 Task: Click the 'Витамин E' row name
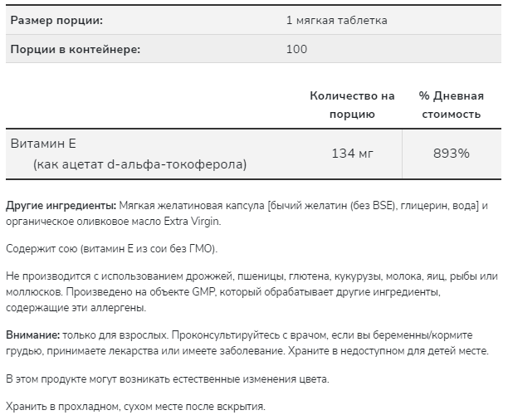[x=43, y=144]
